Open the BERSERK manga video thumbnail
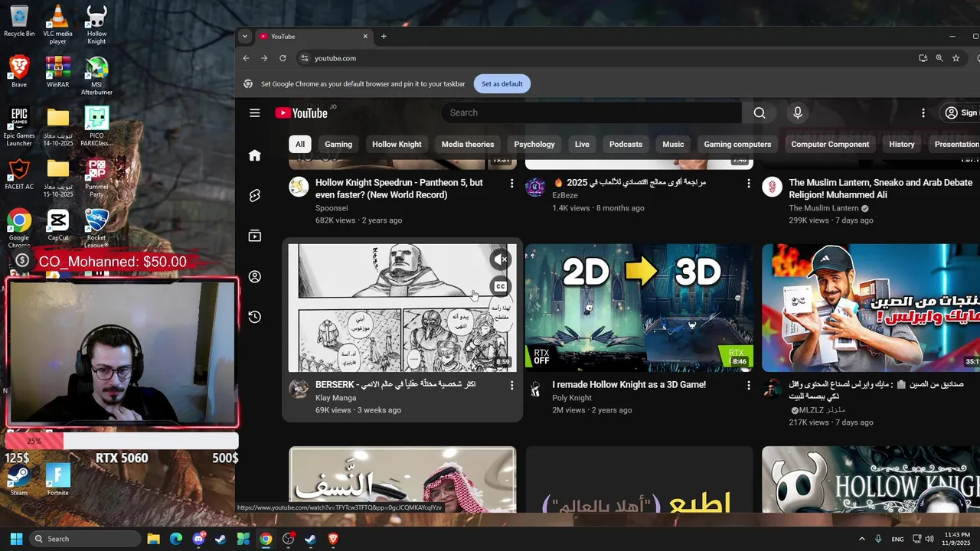 coord(402,308)
